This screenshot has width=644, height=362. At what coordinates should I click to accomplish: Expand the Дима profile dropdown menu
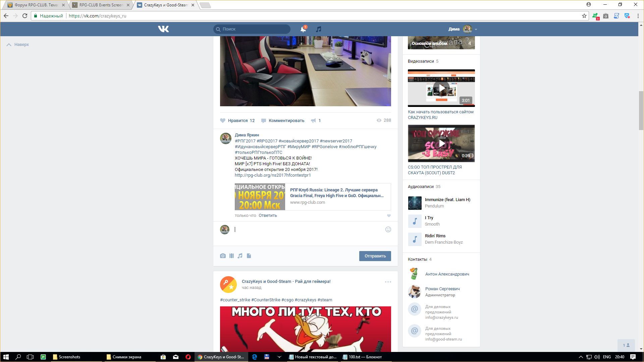(x=476, y=29)
